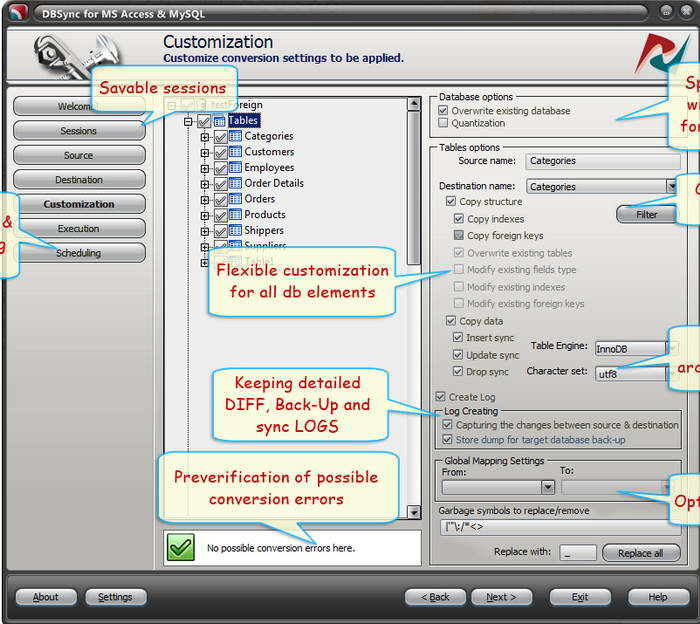The width and height of the screenshot is (700, 624).
Task: Disable the Drop sync checkbox
Action: coord(458,371)
